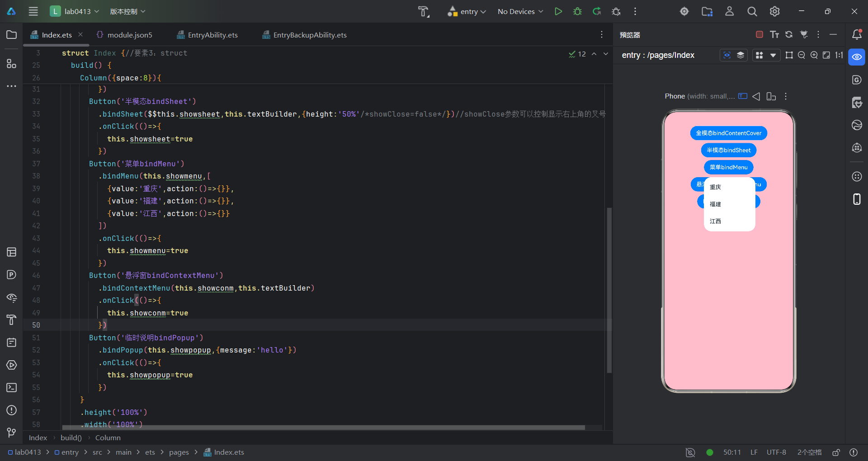Screen dimensions: 868x461
Task: Jump to previous highlighted problem arrow
Action: point(594,54)
